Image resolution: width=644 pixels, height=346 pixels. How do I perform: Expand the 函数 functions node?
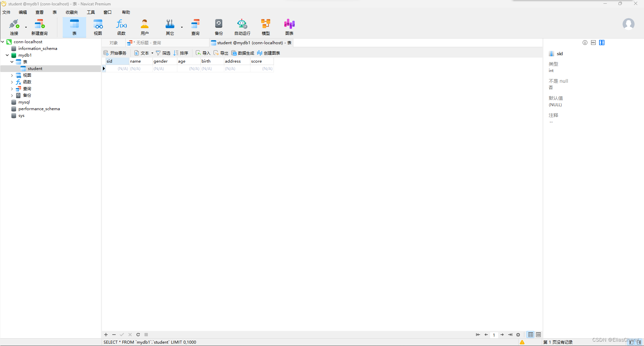[12, 82]
